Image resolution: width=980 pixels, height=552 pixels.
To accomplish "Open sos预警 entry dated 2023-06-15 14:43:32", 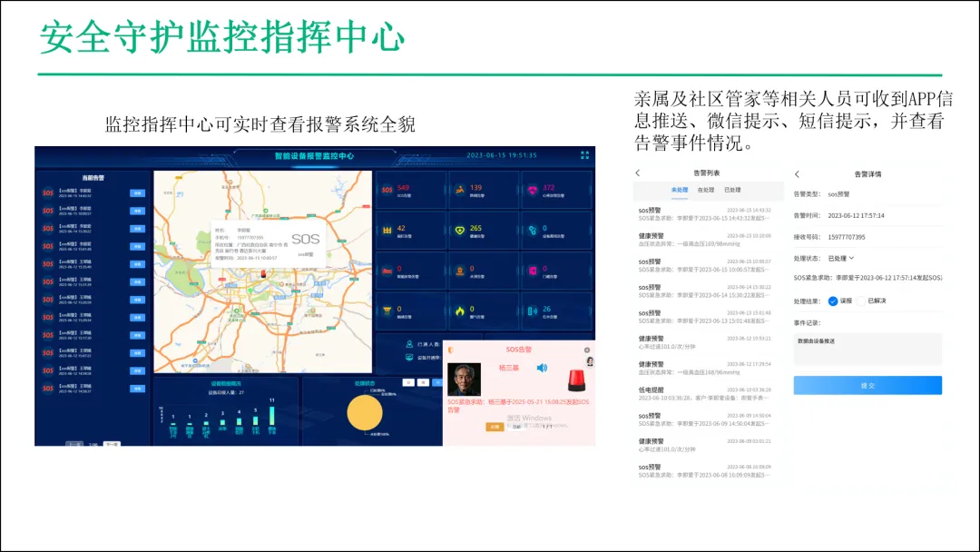I will coord(705,214).
